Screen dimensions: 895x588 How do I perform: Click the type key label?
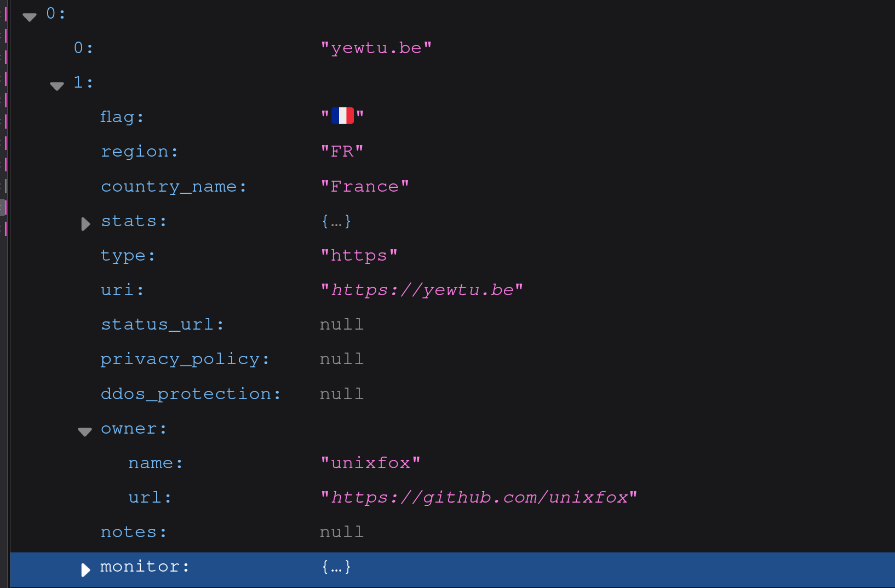pyautogui.click(x=128, y=256)
